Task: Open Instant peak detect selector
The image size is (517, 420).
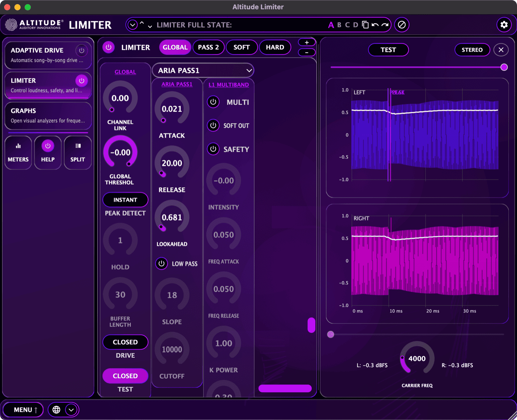Action: click(125, 200)
